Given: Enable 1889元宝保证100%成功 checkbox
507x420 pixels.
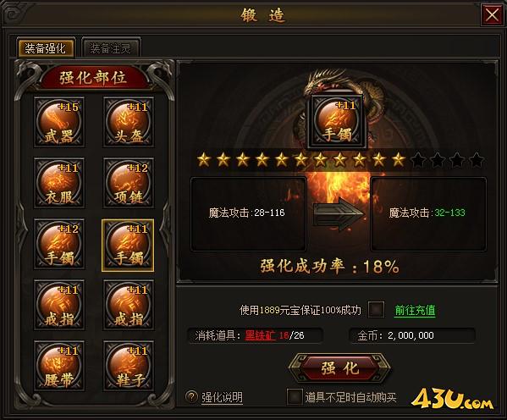Looking at the screenshot, I should point(377,310).
